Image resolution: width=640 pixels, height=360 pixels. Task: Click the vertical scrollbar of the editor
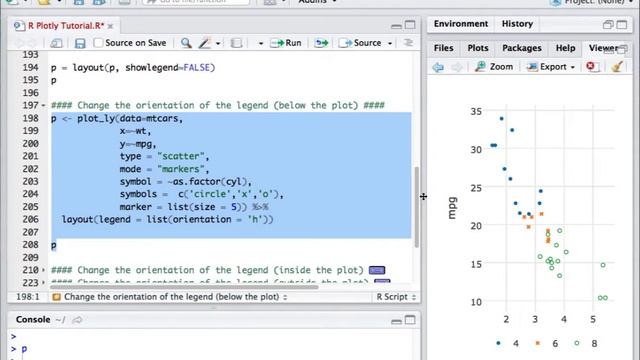tap(417, 207)
